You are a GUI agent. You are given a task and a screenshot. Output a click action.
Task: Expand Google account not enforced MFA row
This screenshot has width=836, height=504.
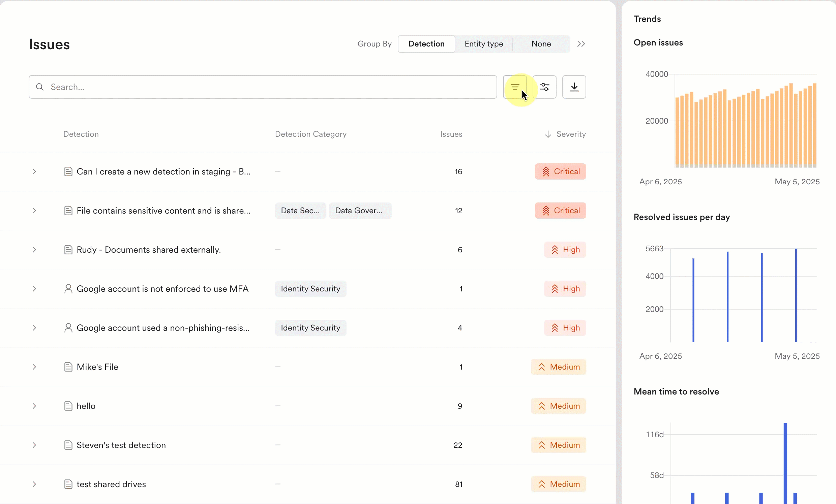coord(34,289)
